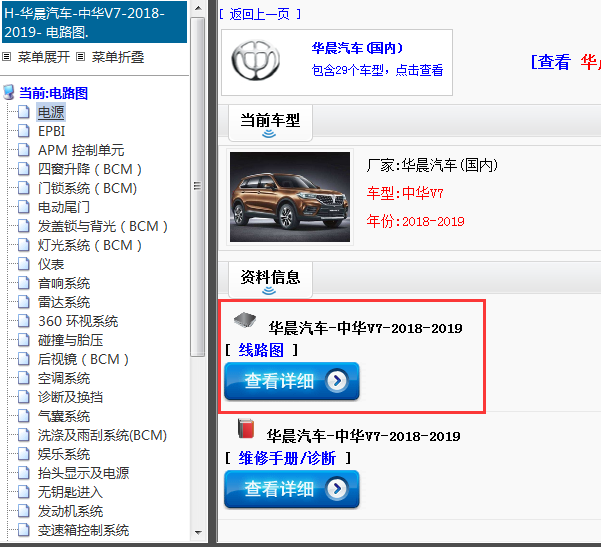Click the page icon next to 发动机系统
The height and width of the screenshot is (547, 601).
tap(24, 511)
